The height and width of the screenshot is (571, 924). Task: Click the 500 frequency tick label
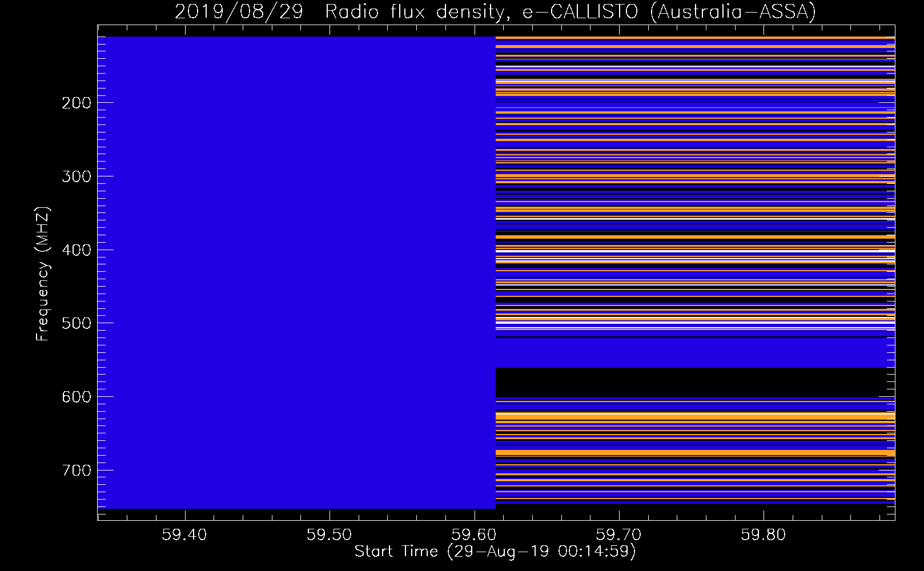(76, 323)
